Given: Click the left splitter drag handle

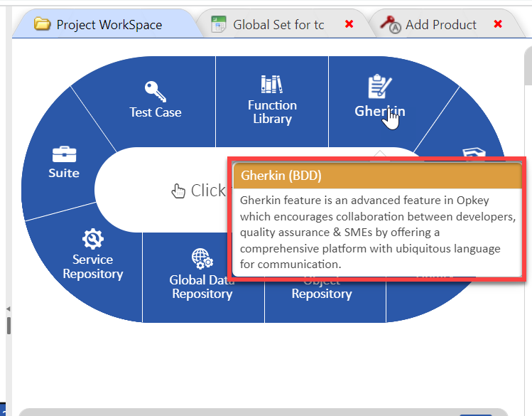Looking at the screenshot, I should 9,326.
